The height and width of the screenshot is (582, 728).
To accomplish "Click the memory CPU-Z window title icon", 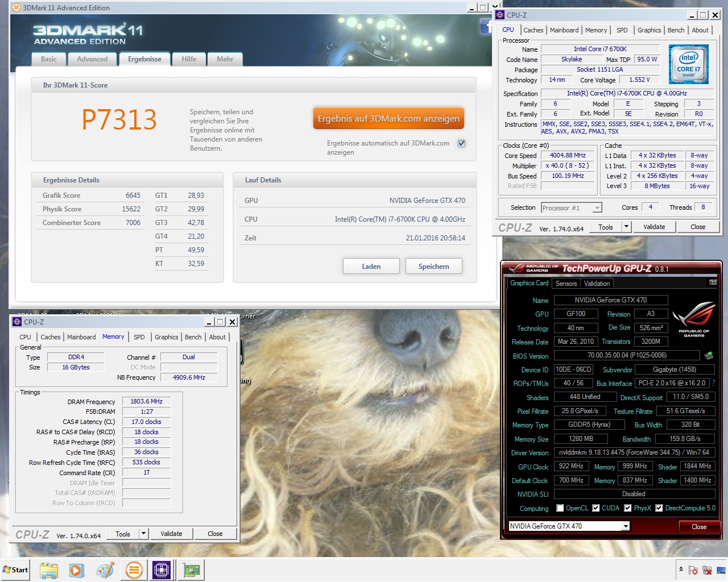I will click(x=17, y=322).
